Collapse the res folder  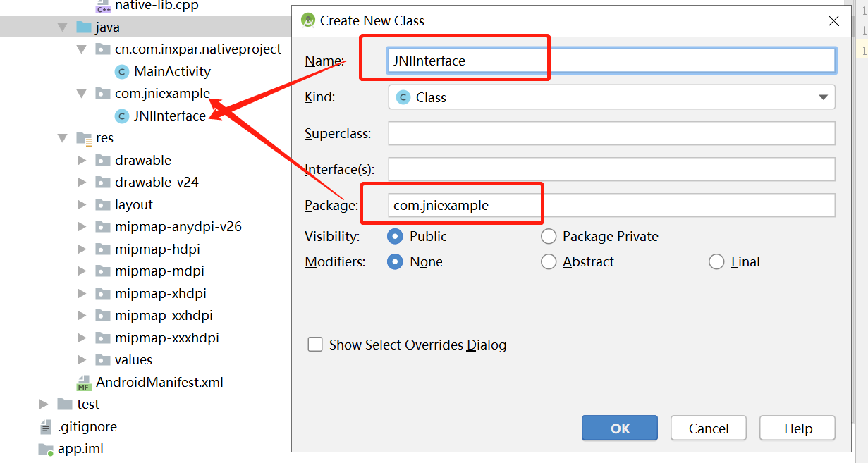[62, 138]
